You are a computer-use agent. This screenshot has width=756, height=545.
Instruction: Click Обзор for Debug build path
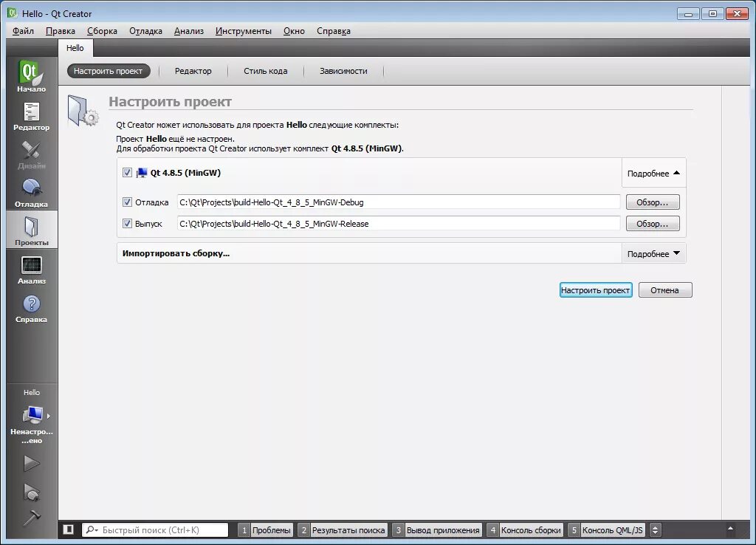click(653, 202)
